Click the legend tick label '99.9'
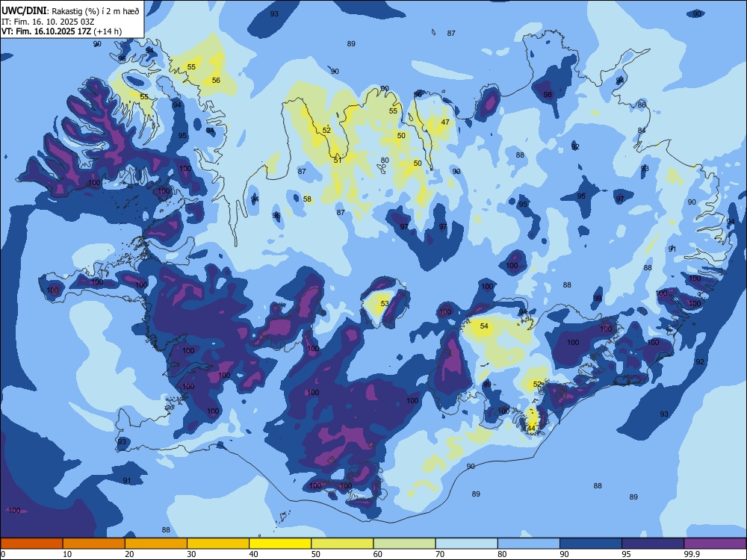 click(692, 554)
